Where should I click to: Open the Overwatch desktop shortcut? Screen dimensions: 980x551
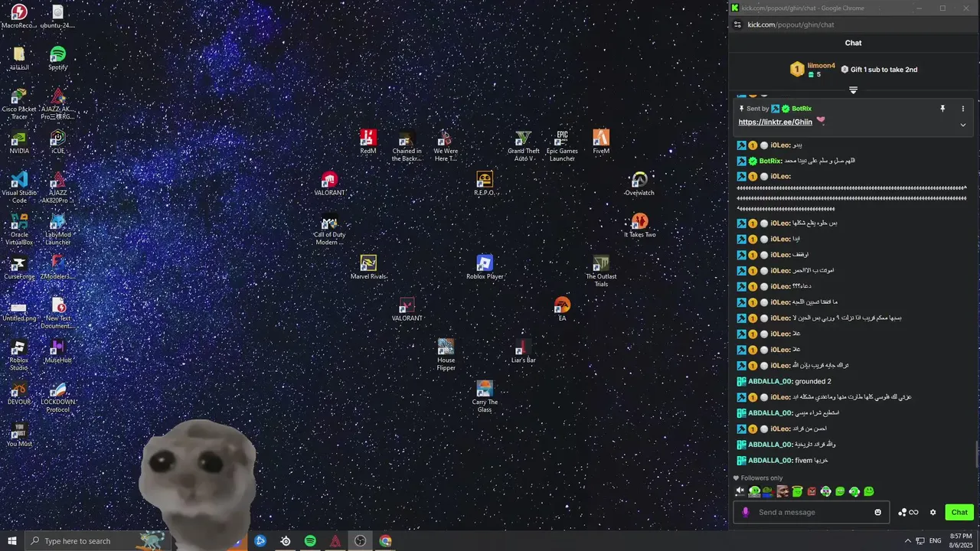point(639,184)
